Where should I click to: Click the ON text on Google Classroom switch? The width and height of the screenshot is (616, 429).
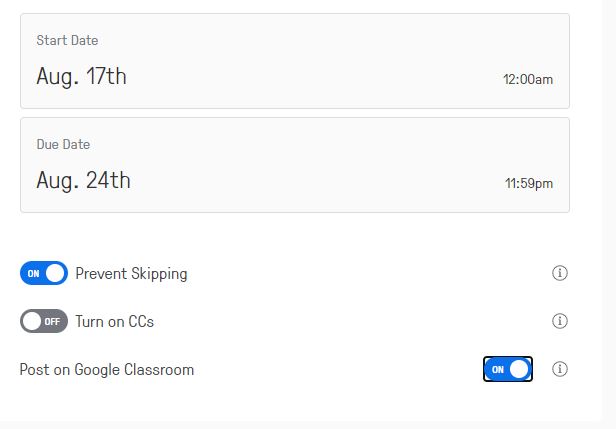click(497, 370)
